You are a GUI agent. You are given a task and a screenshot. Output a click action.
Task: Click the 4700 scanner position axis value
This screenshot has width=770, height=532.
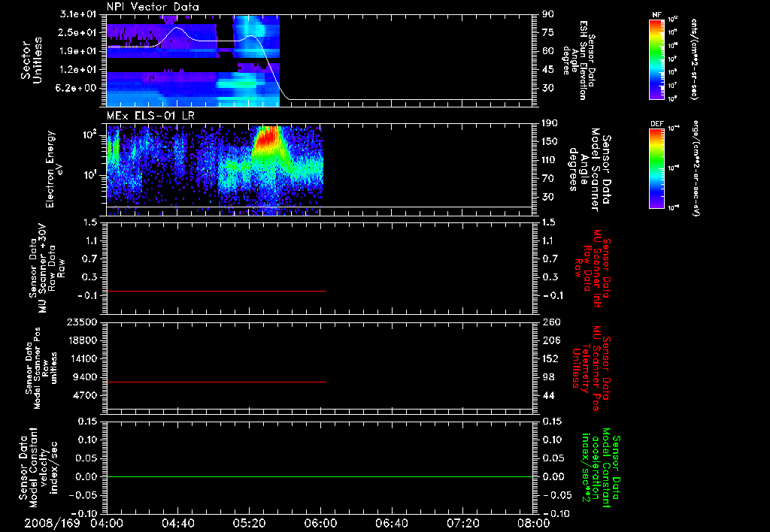(x=84, y=395)
